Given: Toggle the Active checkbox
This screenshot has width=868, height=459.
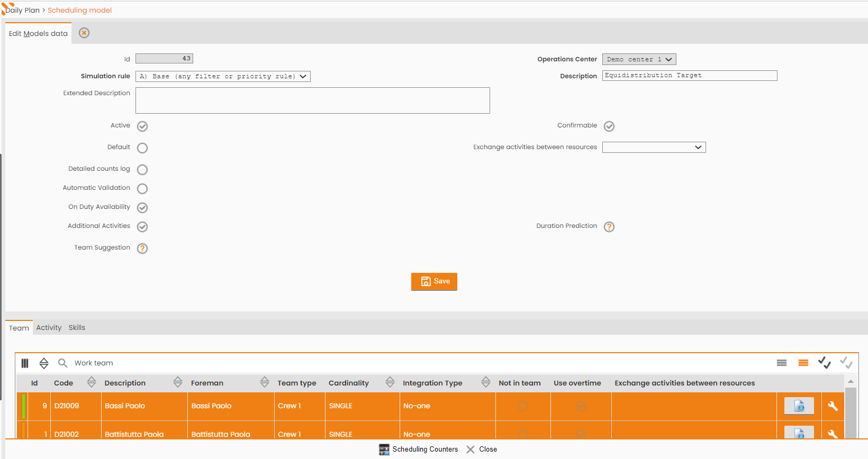Looking at the screenshot, I should pyautogui.click(x=142, y=126).
